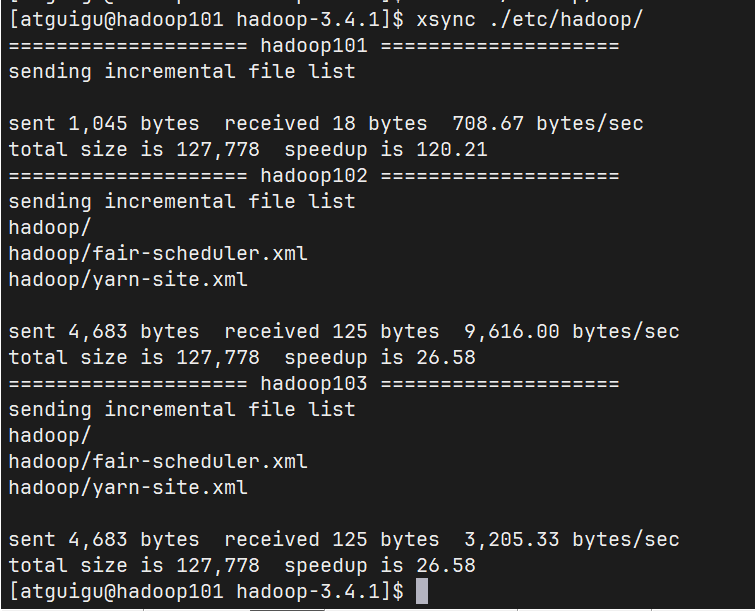Image resolution: width=755 pixels, height=611 pixels.
Task: Click the 708.67 bytes/sec transfer rate
Action: click(x=547, y=124)
